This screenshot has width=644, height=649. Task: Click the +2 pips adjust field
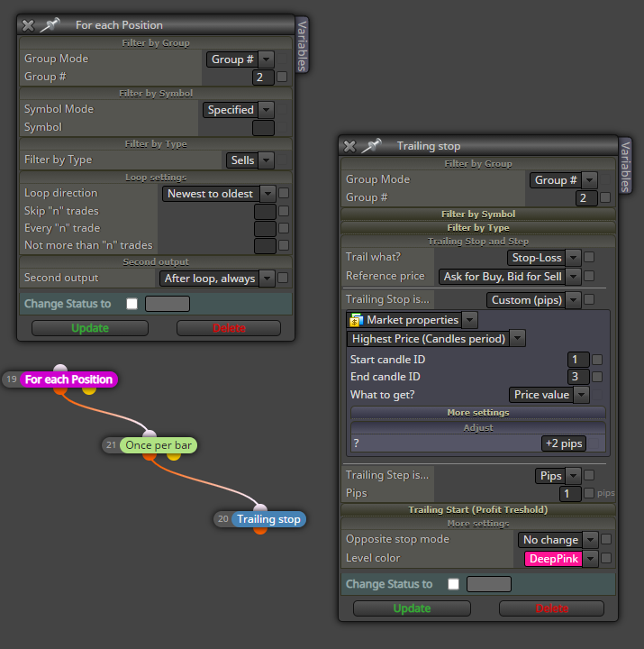coord(563,443)
